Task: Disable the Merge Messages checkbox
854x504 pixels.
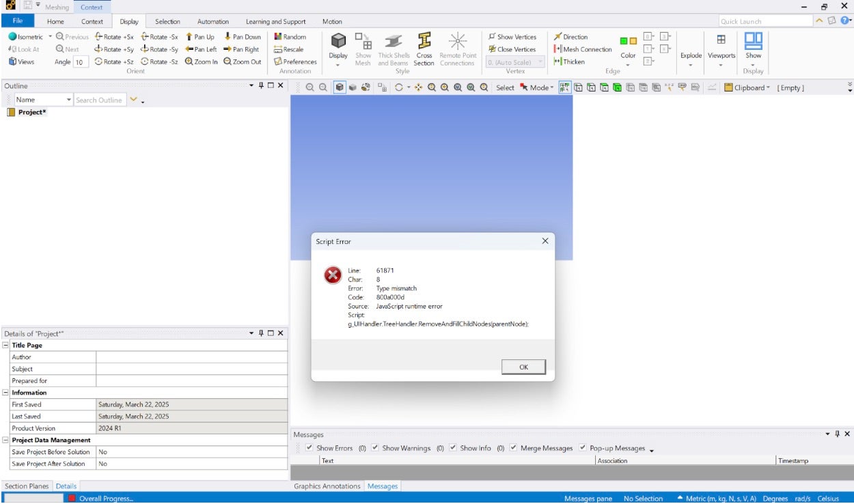Action: coord(513,448)
